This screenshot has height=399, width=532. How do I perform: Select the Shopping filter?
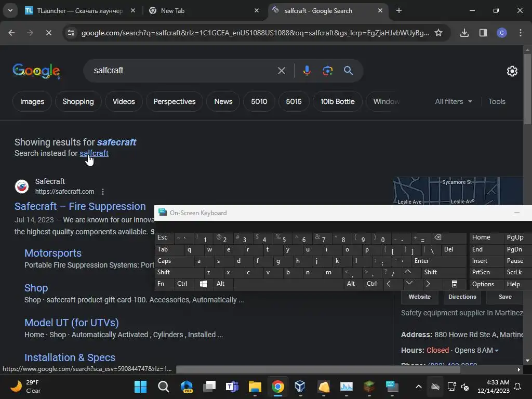coord(78,101)
